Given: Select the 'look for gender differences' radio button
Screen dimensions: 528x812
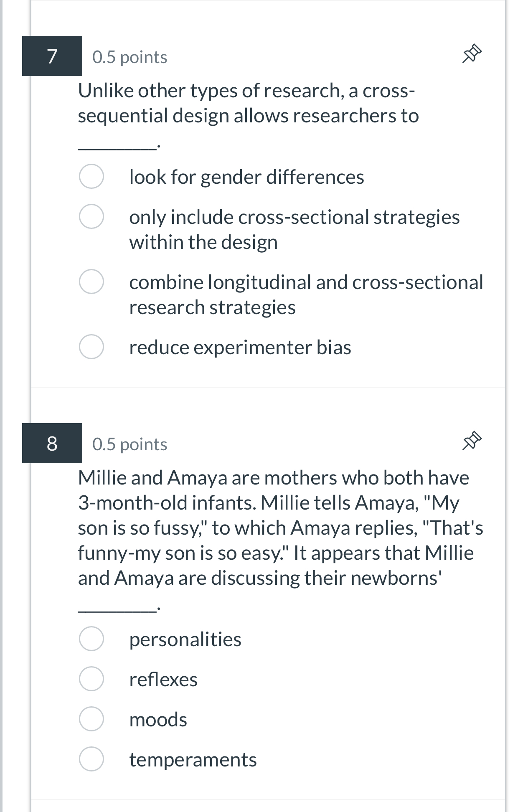Looking at the screenshot, I should [x=91, y=177].
